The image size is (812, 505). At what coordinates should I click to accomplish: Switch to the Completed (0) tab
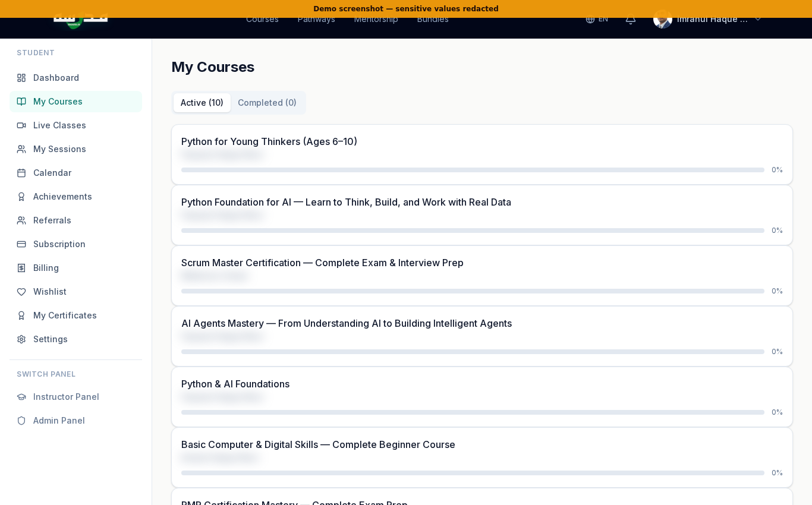click(267, 103)
